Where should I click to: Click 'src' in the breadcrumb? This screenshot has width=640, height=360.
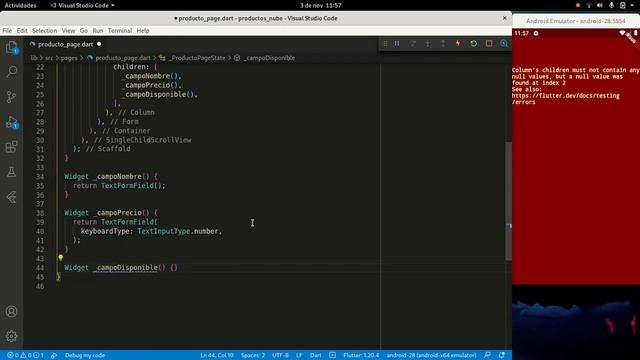[x=49, y=58]
